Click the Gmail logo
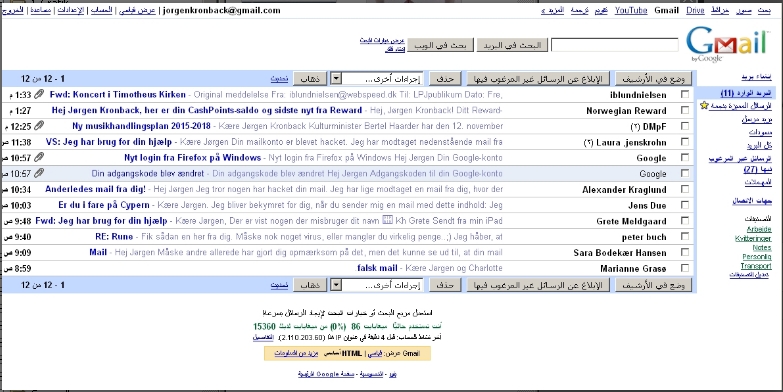This screenshot has width=783, height=392. [x=726, y=44]
